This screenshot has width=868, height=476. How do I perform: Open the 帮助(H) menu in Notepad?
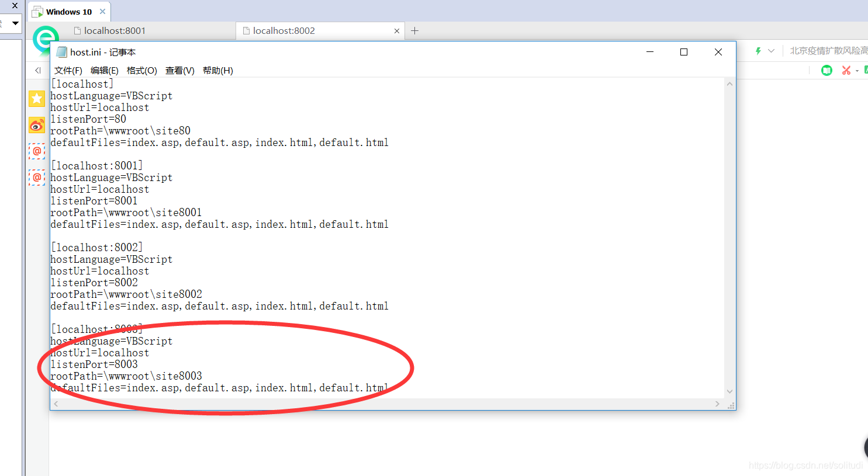(x=218, y=71)
